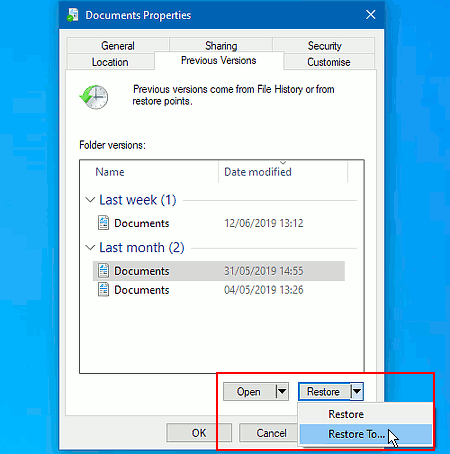Select Documents version dated 04/05/2019
This screenshot has width=450, height=454.
[219, 290]
